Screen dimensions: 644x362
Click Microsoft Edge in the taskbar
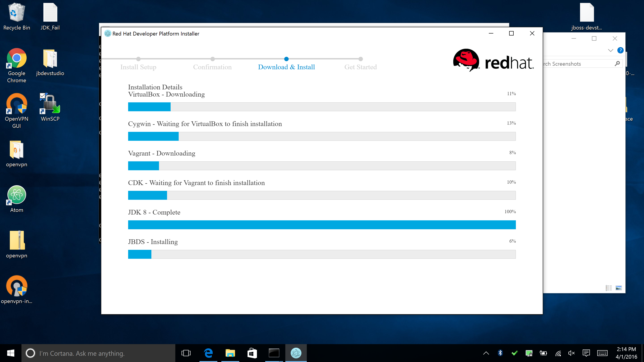pos(208,353)
